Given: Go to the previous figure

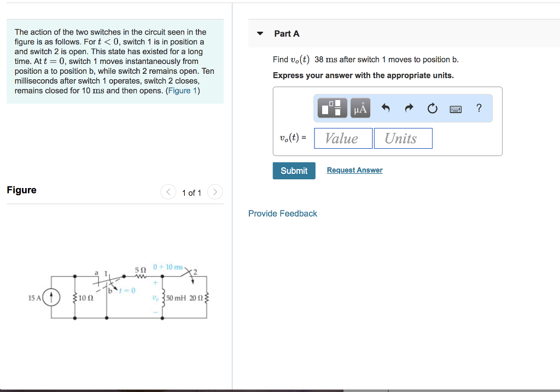Looking at the screenshot, I should [168, 192].
